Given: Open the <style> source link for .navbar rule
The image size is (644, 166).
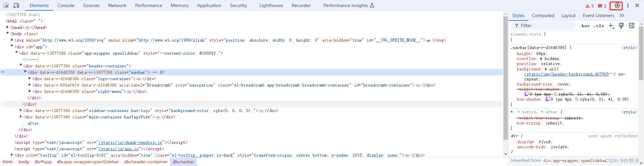Looking at the screenshot, I should 629,48.
